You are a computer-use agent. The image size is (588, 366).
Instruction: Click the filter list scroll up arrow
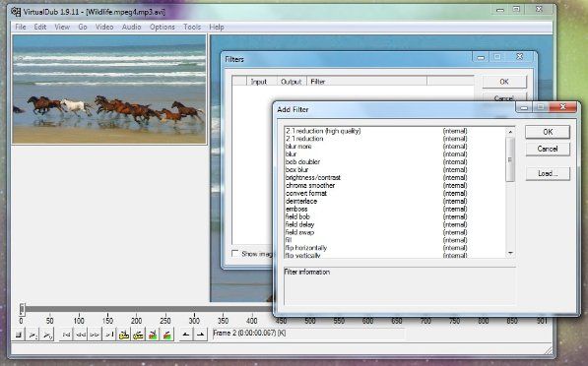point(510,132)
